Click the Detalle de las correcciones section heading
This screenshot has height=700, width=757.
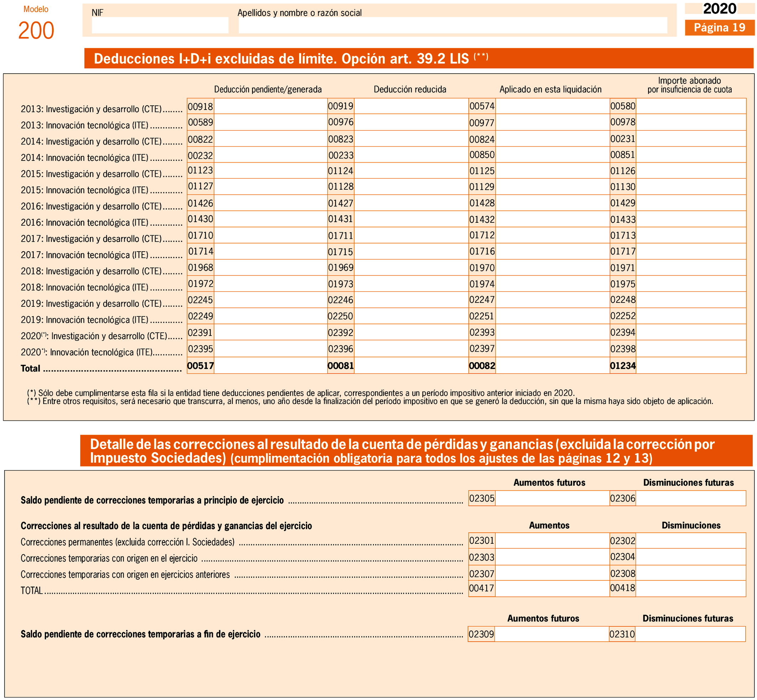coord(416,451)
